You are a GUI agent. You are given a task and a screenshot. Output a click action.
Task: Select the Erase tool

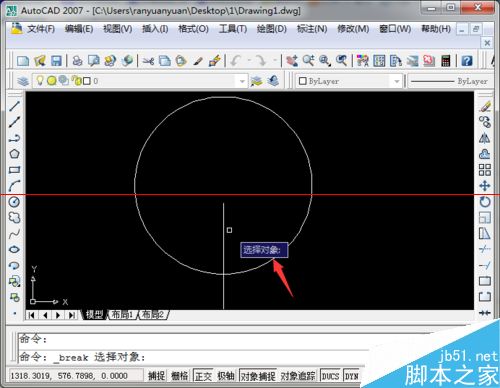click(x=485, y=107)
